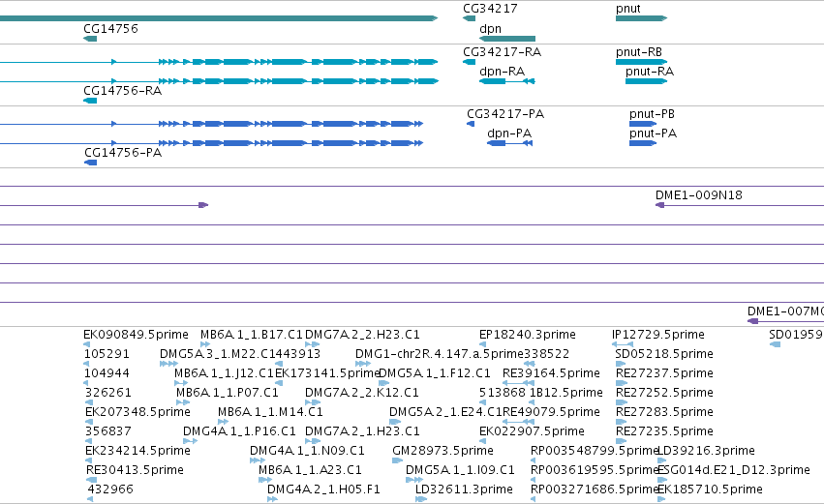Click EST label DMG4A.1_1.P16.C1
824x504 pixels.
[x=239, y=431]
